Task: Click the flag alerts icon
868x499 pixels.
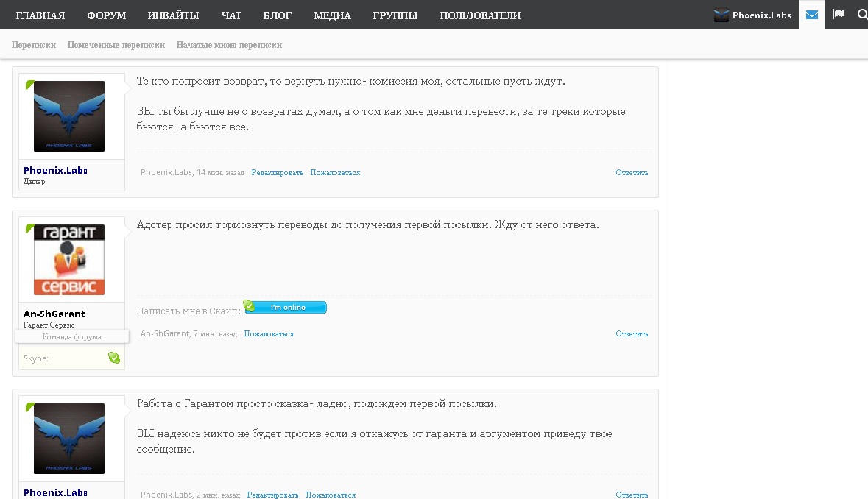Action: click(839, 15)
